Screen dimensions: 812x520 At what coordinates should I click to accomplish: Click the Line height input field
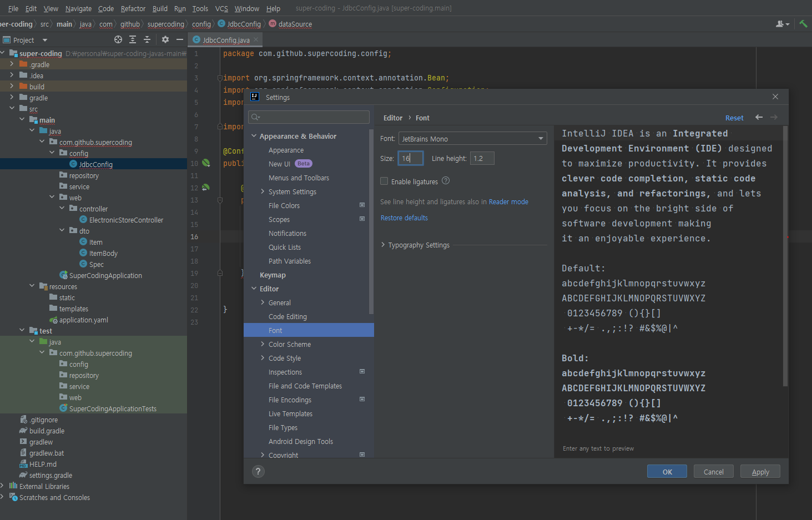[x=482, y=158]
